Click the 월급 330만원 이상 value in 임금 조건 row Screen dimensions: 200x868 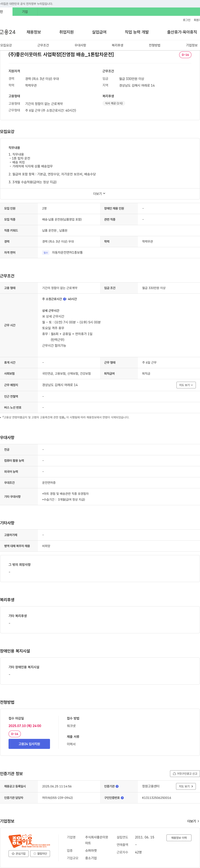154,288
